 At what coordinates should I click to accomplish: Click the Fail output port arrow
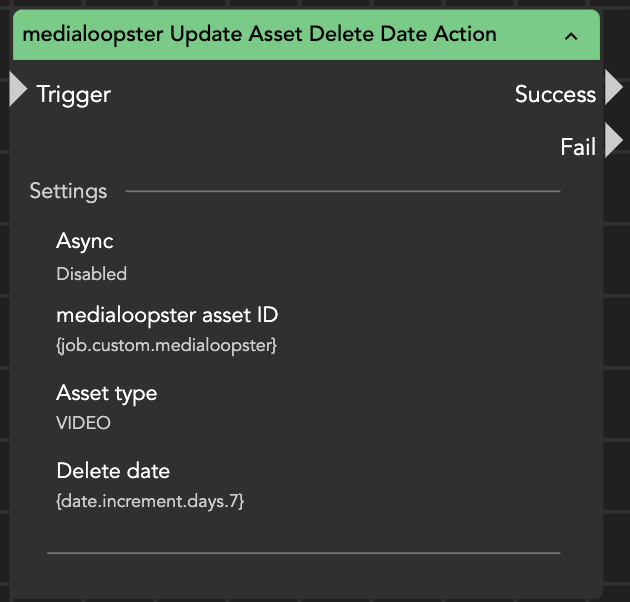pos(612,141)
